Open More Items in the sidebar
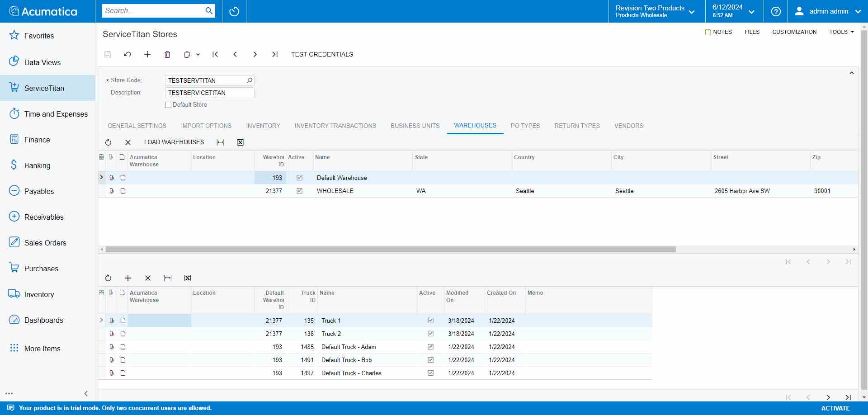 tap(47, 349)
